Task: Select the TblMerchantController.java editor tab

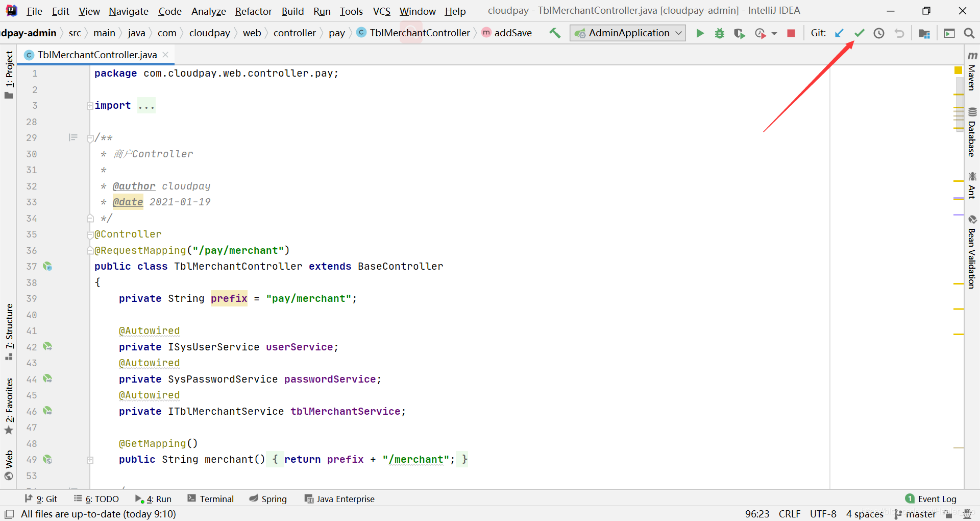Action: pos(97,55)
